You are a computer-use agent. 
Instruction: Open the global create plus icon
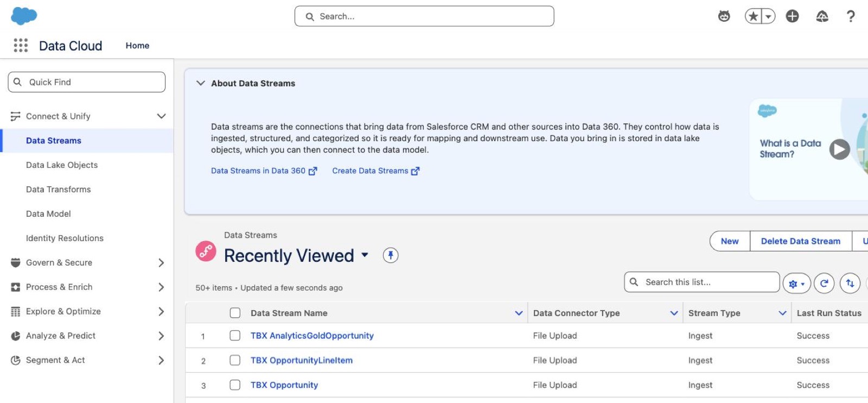pyautogui.click(x=793, y=16)
